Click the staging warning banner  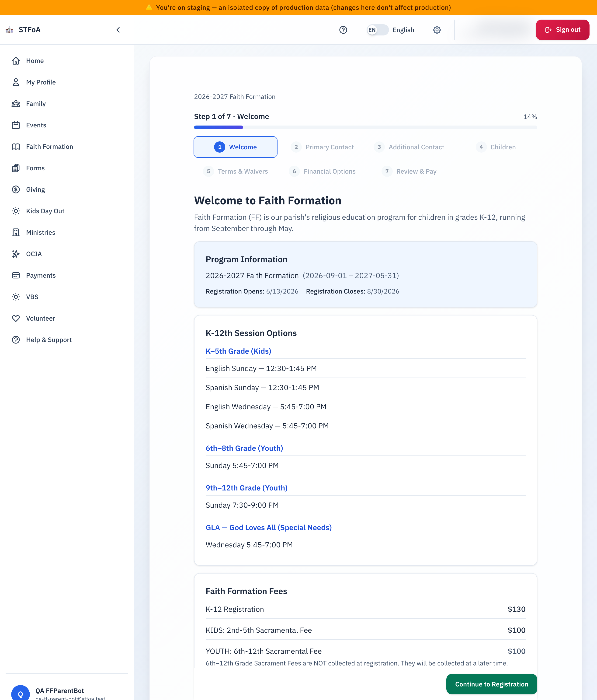tap(298, 7)
